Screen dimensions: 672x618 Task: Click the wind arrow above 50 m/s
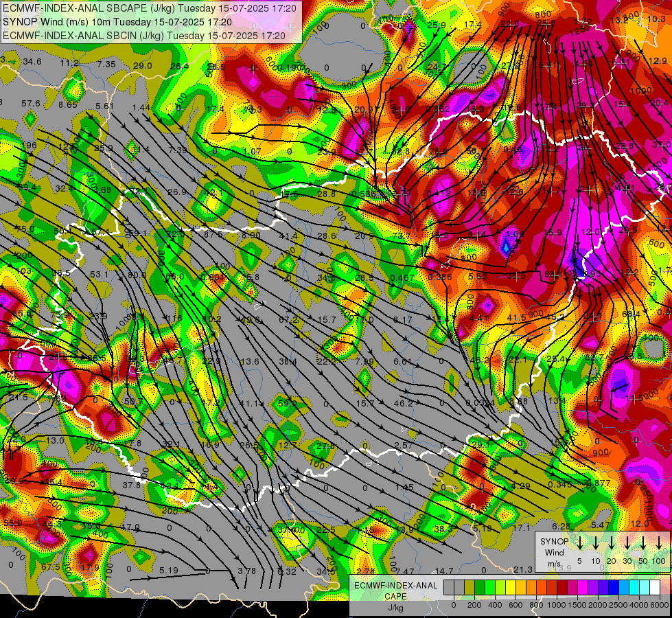coord(643,542)
